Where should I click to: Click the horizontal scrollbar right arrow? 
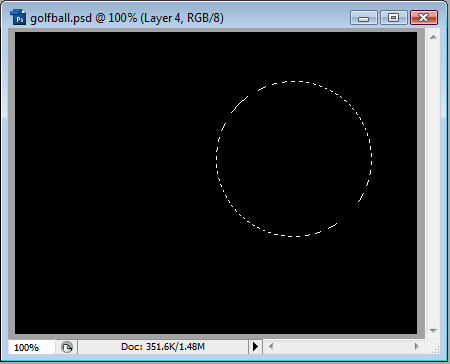click(x=416, y=347)
